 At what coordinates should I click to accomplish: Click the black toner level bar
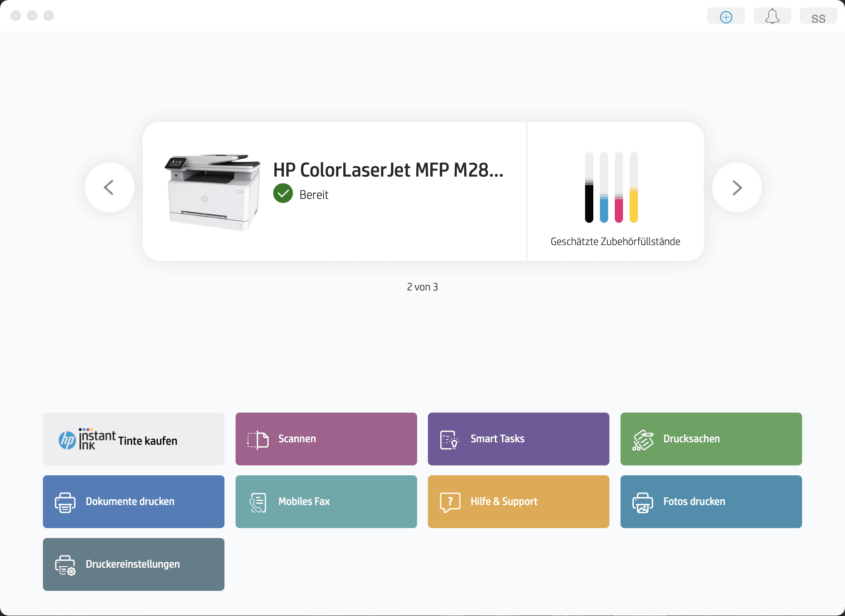click(589, 187)
